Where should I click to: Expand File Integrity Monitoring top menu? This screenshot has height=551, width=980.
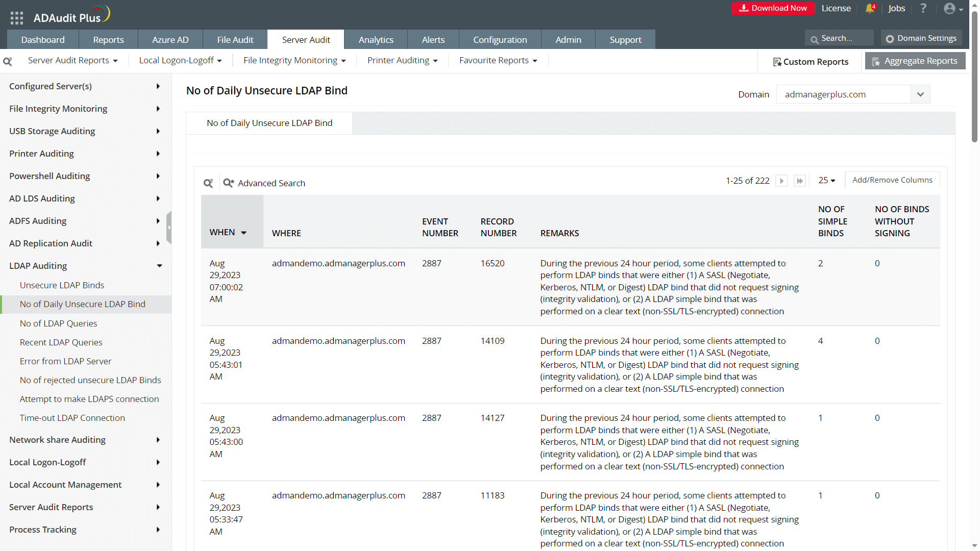295,61
